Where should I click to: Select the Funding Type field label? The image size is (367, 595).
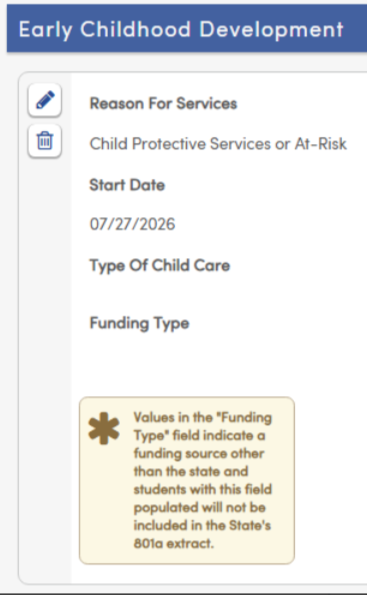tap(139, 323)
